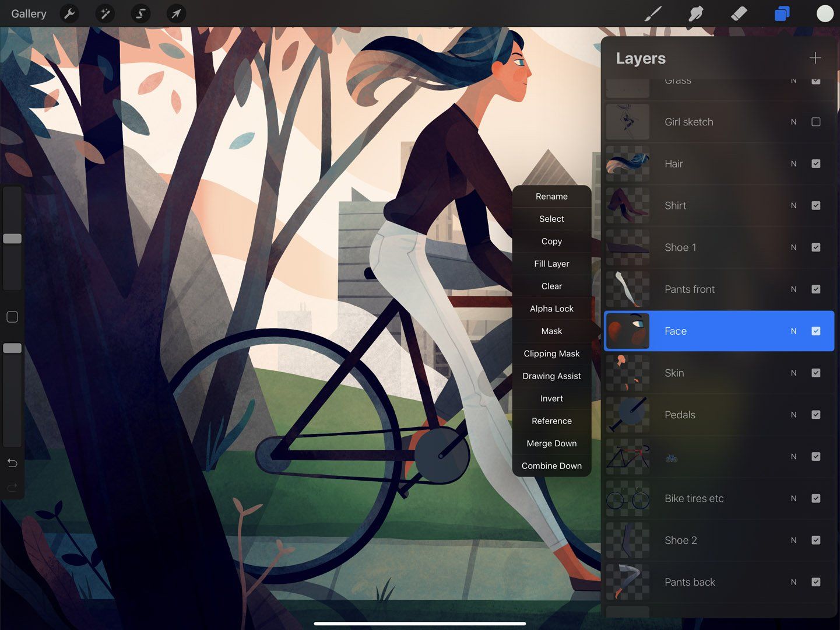
Task: Hide the Hair layer
Action: tap(816, 163)
